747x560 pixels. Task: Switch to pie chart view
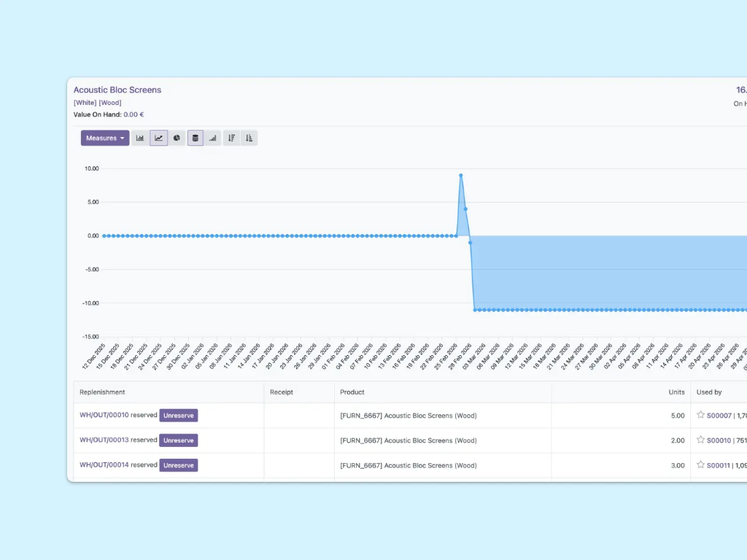(x=177, y=138)
